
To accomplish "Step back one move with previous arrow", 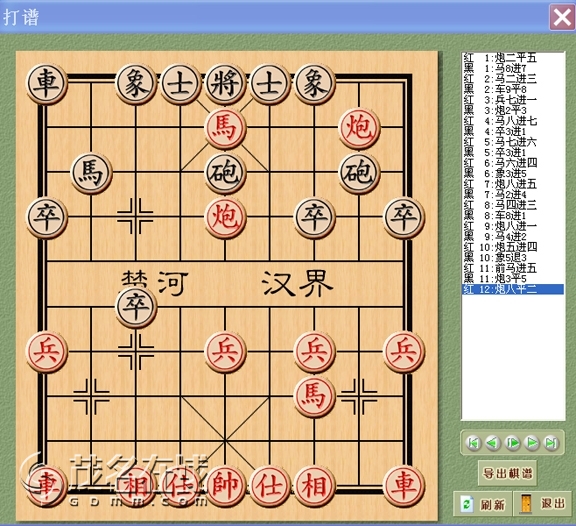I will (x=493, y=443).
